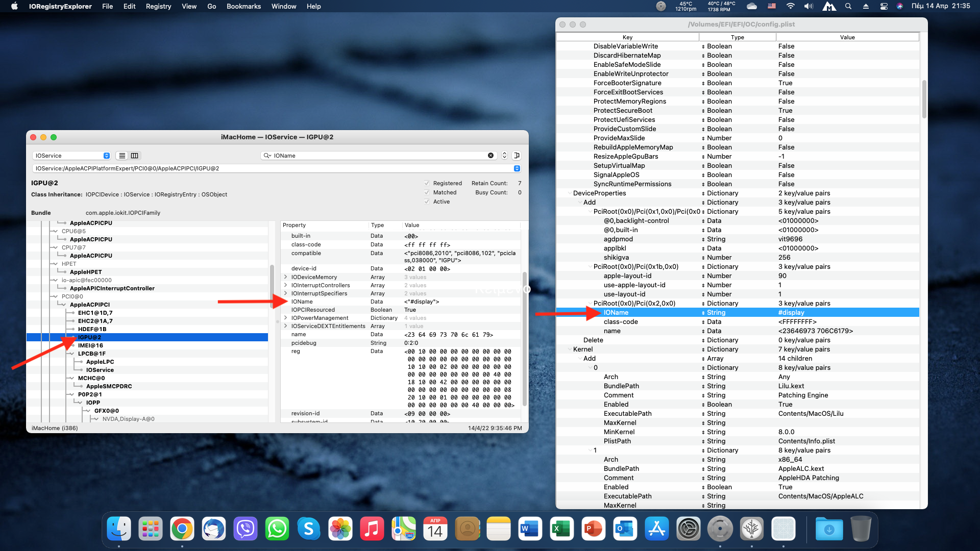The width and height of the screenshot is (980, 551).
Task: Toggle the Registered checkbox
Action: (x=427, y=183)
